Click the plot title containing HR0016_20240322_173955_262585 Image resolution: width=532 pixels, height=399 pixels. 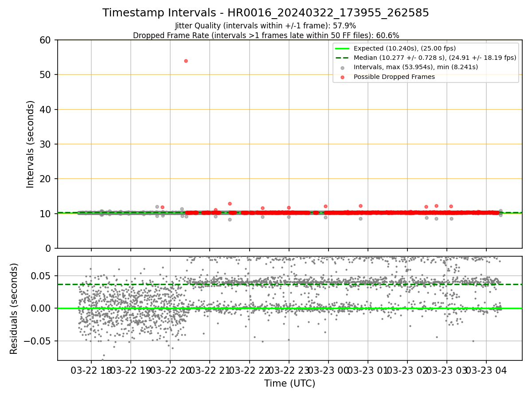pos(266,13)
